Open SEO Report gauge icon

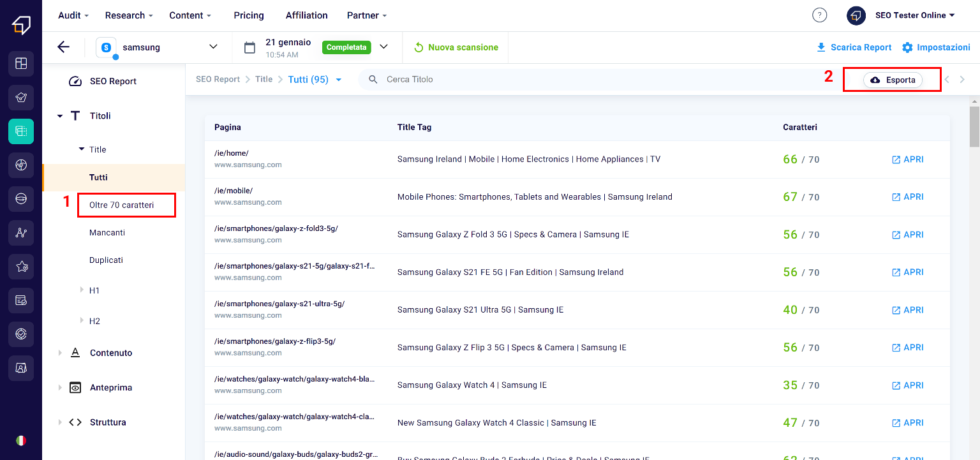pyautogui.click(x=75, y=82)
